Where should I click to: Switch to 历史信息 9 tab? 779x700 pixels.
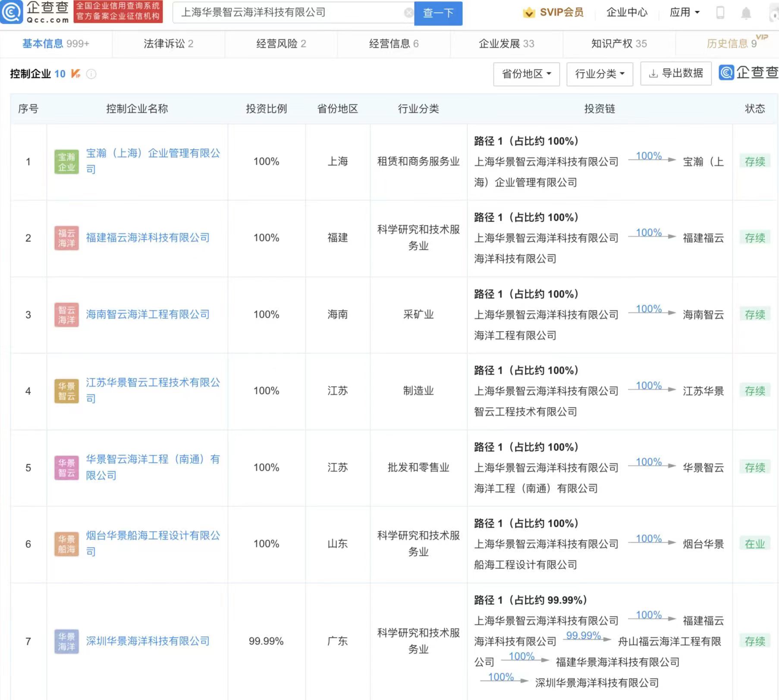click(732, 44)
